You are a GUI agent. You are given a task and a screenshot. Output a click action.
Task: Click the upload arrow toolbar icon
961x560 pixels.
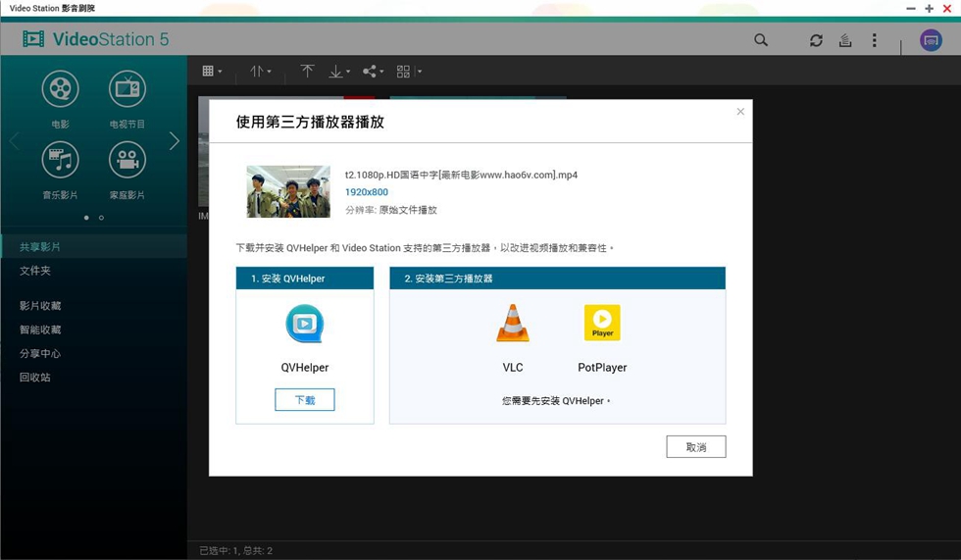[x=307, y=71]
